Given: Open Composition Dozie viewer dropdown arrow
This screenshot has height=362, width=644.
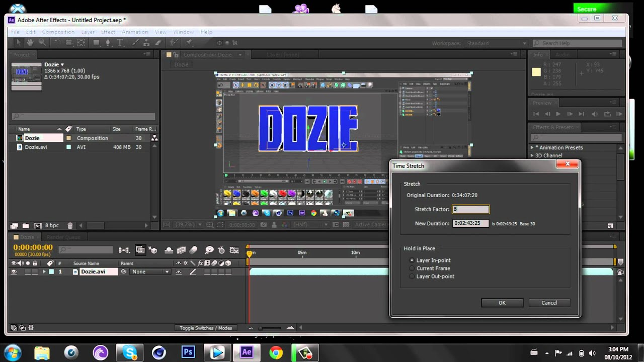Looking at the screenshot, I should tap(240, 55).
